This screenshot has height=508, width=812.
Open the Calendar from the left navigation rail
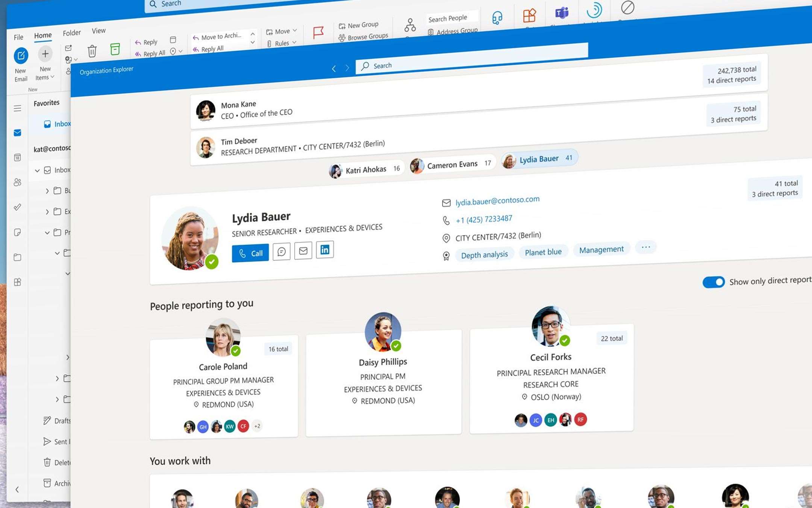coord(17,158)
